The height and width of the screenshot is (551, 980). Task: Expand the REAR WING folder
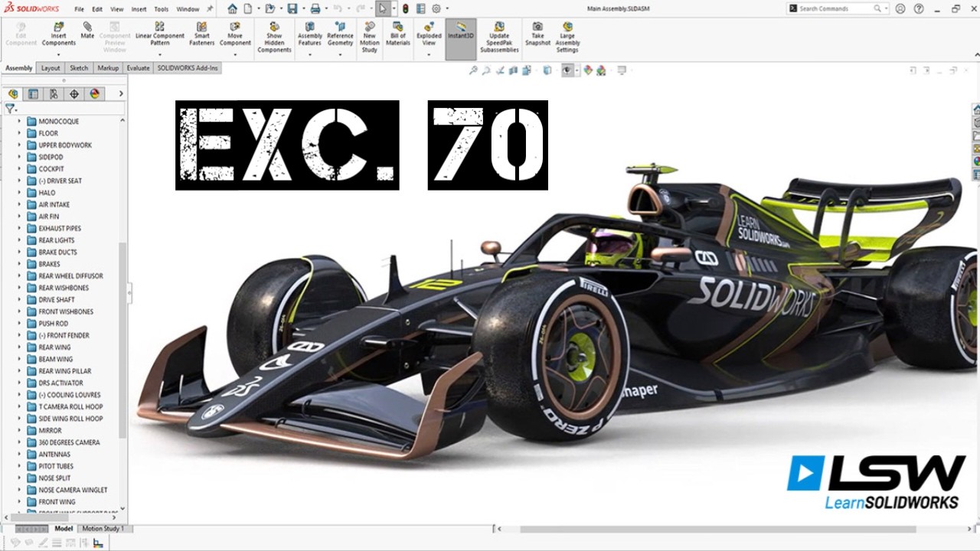19,347
